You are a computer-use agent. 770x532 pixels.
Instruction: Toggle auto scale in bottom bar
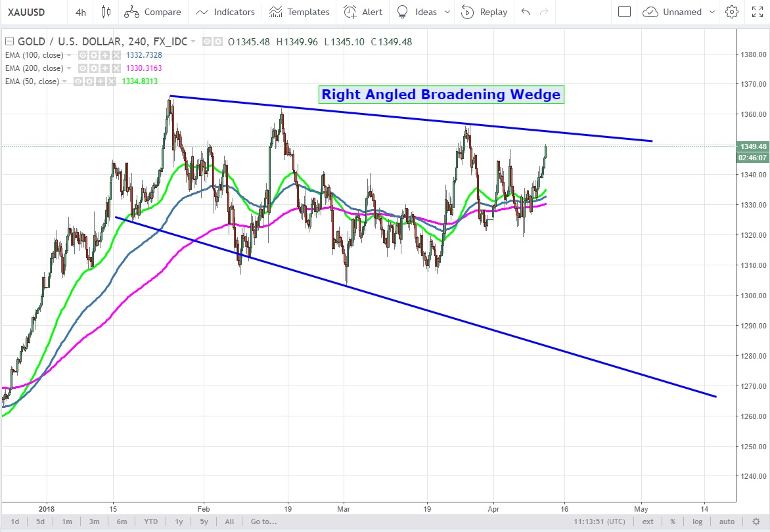click(x=727, y=521)
